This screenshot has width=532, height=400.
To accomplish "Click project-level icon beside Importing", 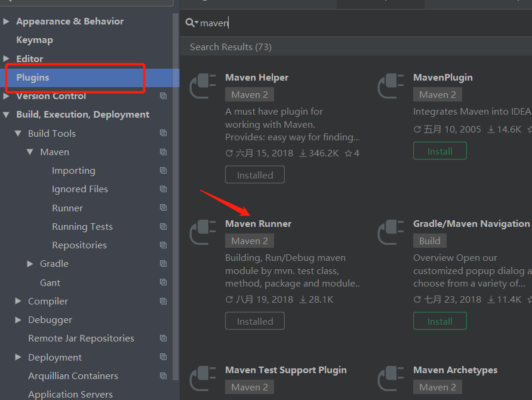I will point(163,170).
